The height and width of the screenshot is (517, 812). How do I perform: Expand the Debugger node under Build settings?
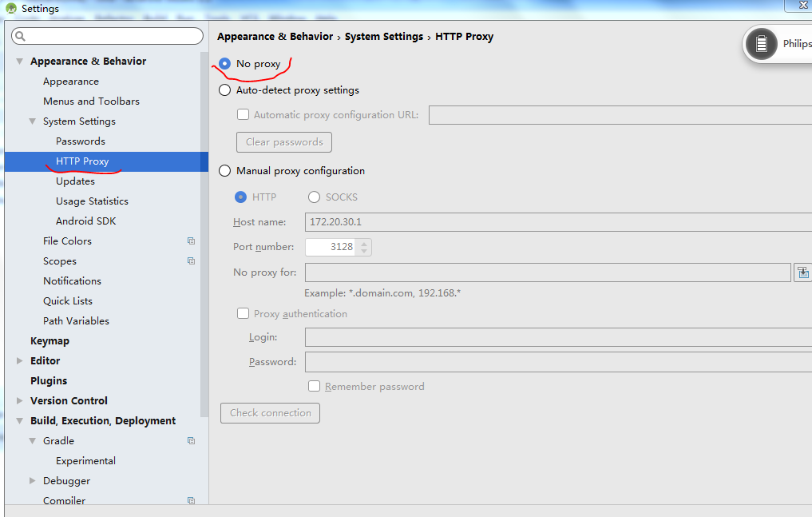tap(33, 481)
